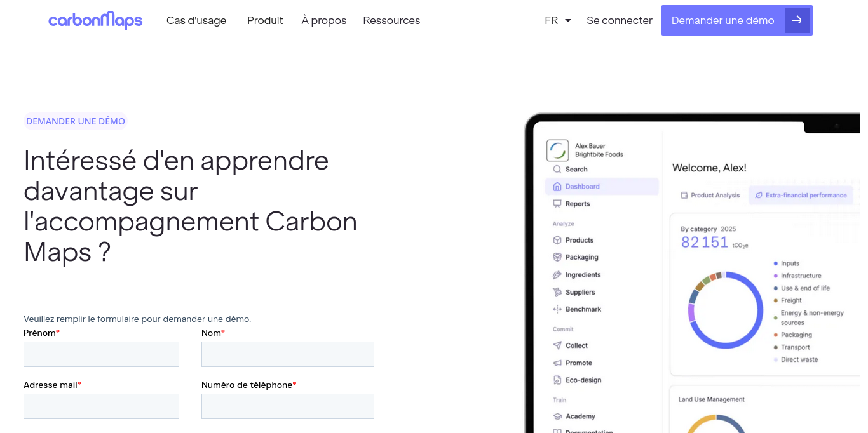Screen dimensions: 868x433
Task: Click inside the Prénom input field
Action: tap(101, 354)
